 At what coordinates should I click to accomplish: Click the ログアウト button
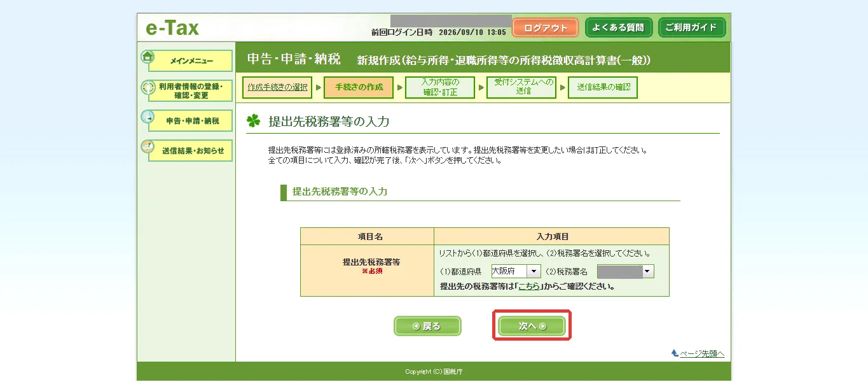point(545,28)
